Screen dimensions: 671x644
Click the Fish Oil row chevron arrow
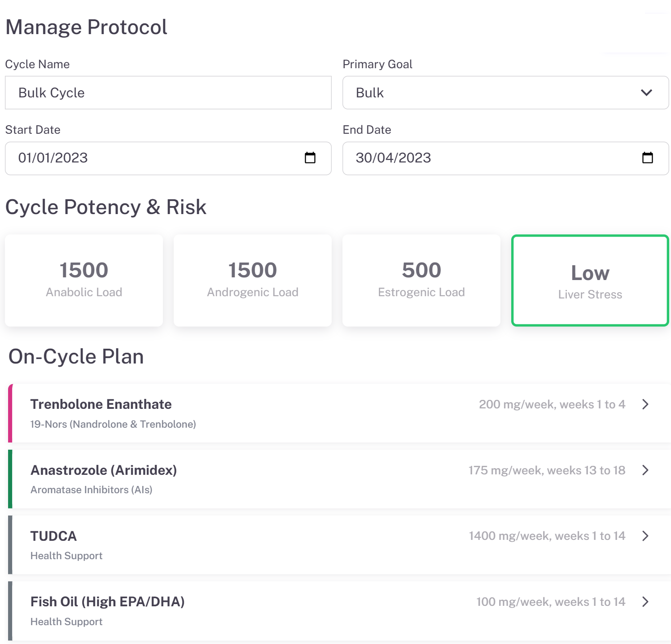[645, 602]
